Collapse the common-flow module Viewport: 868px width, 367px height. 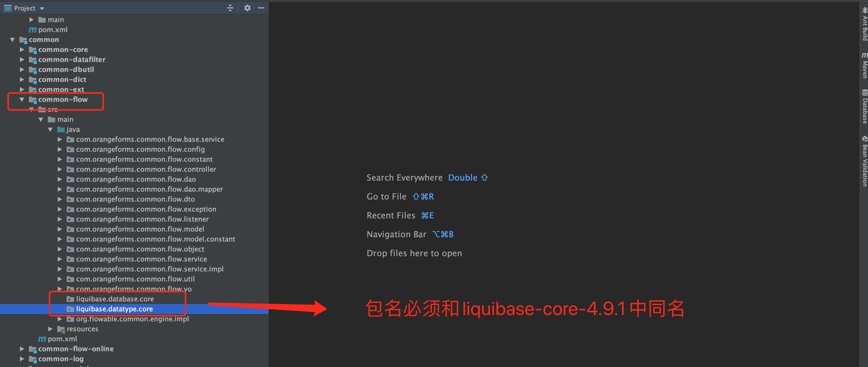click(22, 99)
